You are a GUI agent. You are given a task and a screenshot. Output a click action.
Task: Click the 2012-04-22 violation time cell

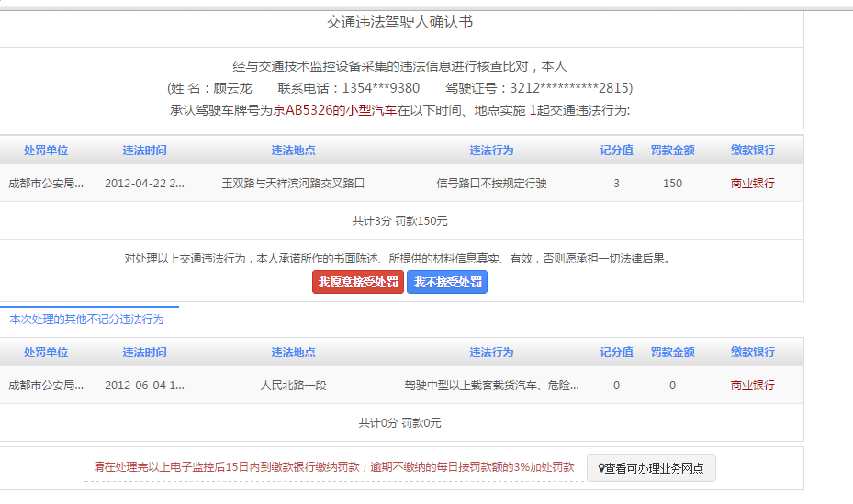[144, 184]
